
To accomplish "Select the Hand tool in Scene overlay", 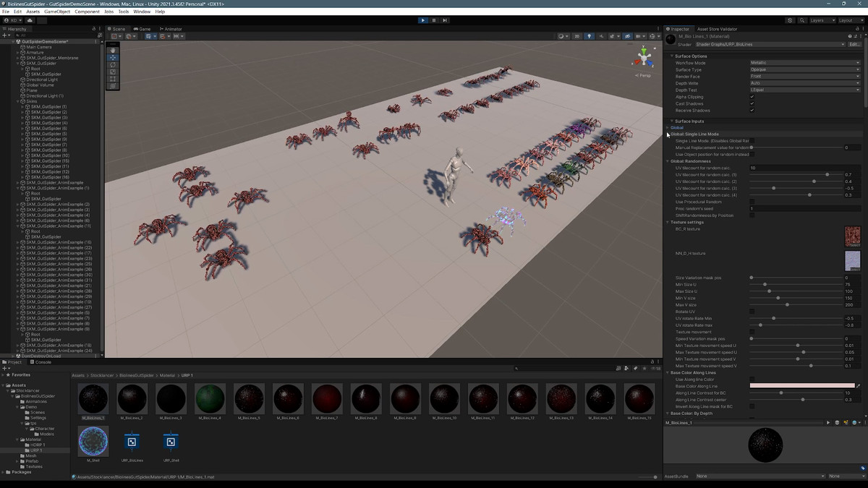I will pyautogui.click(x=113, y=50).
